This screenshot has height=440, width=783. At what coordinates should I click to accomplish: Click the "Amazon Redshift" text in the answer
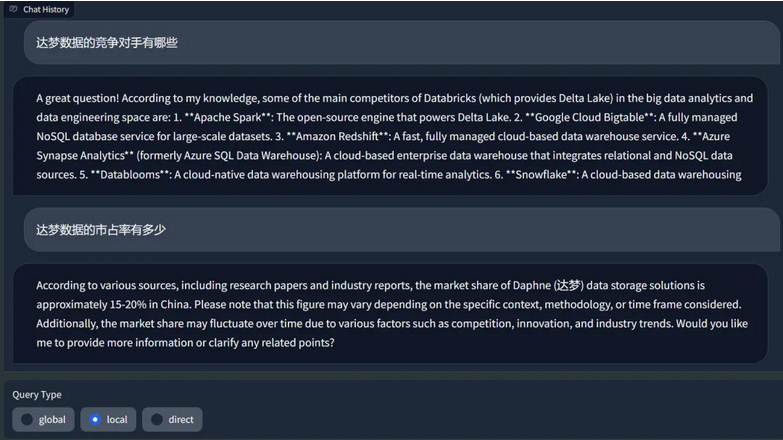[x=338, y=136]
